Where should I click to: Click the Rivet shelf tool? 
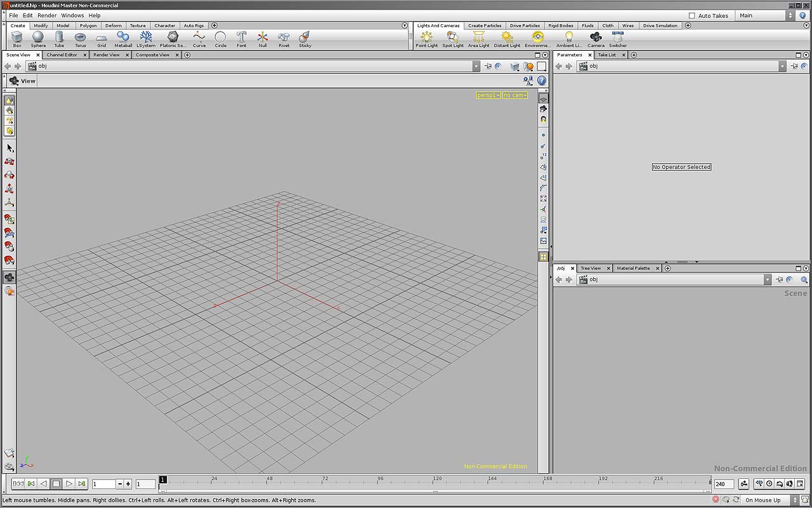coord(284,39)
